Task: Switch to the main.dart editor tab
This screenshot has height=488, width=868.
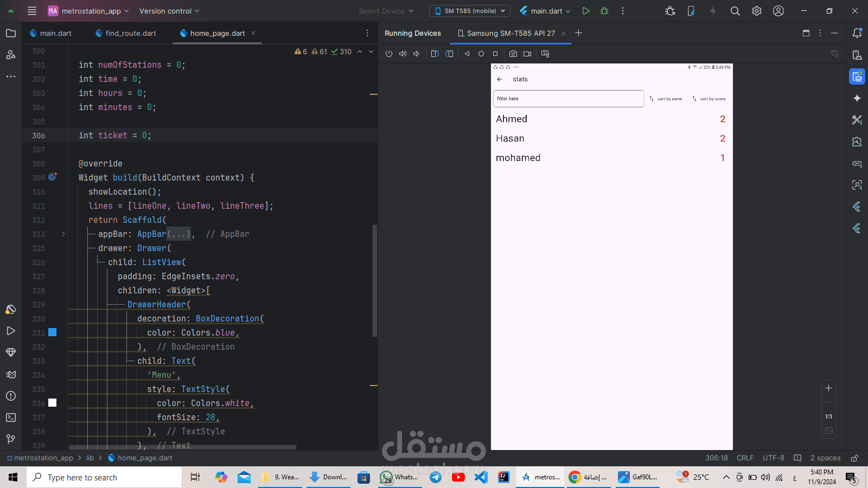Action: click(x=50, y=33)
